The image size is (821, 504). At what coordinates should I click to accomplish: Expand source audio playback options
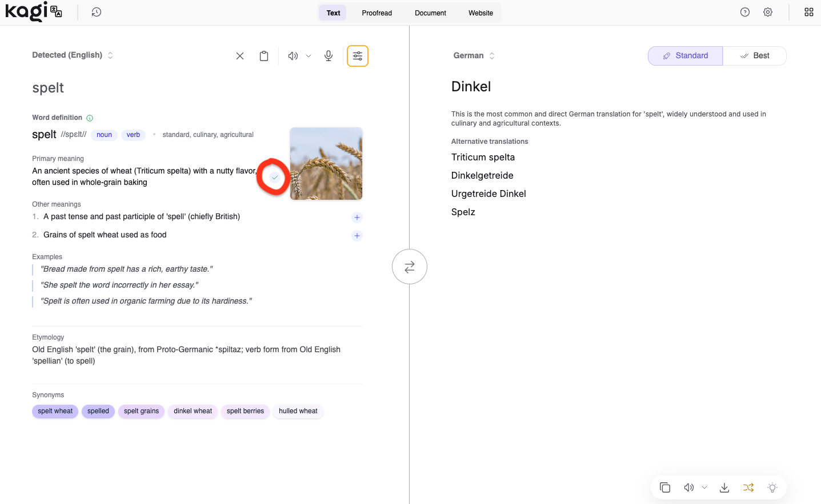[309, 56]
